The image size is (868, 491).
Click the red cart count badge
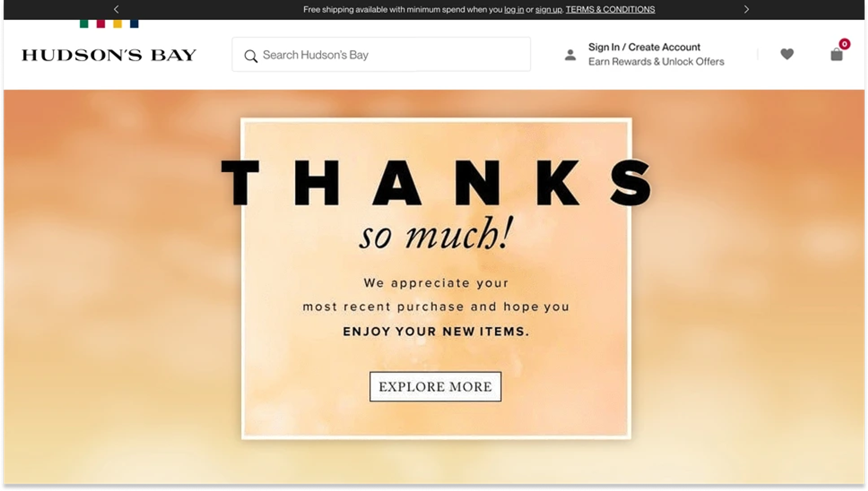click(x=844, y=44)
